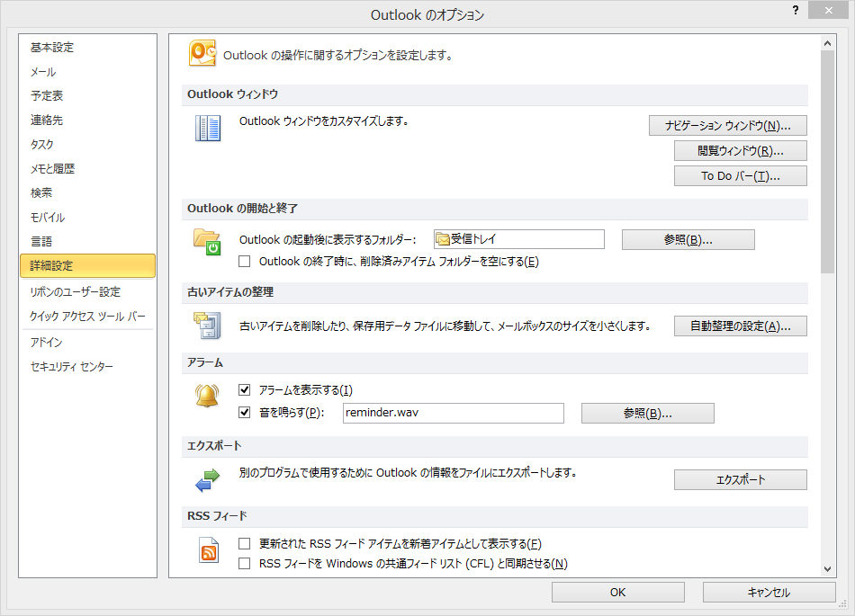Click the vertical scrollbar thumb
The height and width of the screenshot is (616, 855).
(x=827, y=162)
